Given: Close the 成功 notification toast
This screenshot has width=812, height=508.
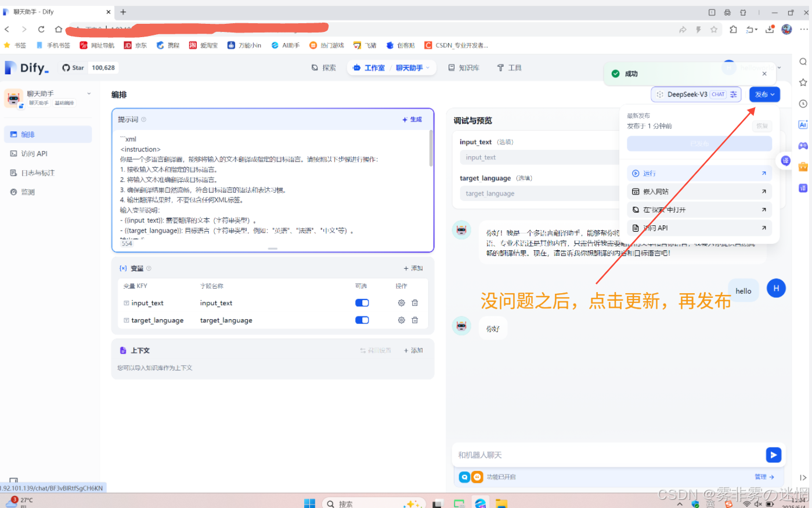Looking at the screenshot, I should click(764, 74).
